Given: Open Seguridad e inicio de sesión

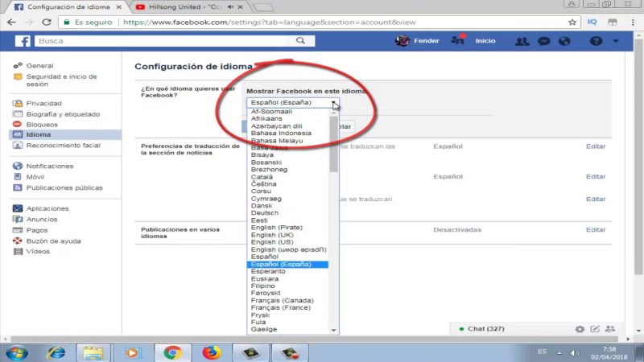Looking at the screenshot, I should pyautogui.click(x=62, y=80).
